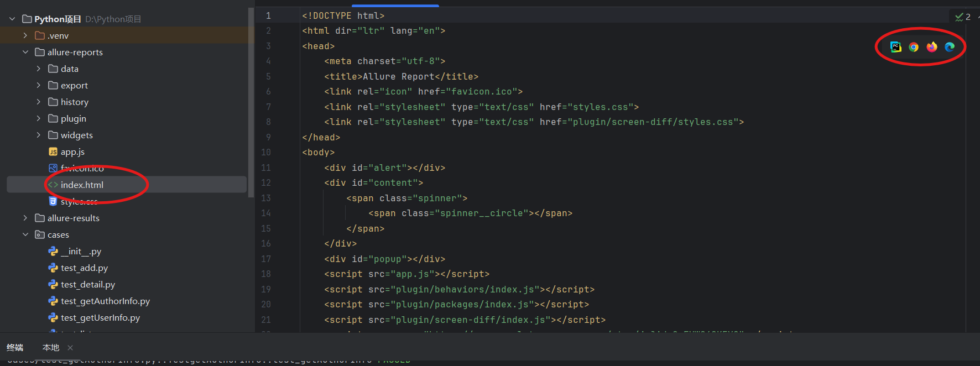The width and height of the screenshot is (980, 366).
Task: Click the "plugin/screen-diff/styles.css" href value
Action: tap(653, 122)
